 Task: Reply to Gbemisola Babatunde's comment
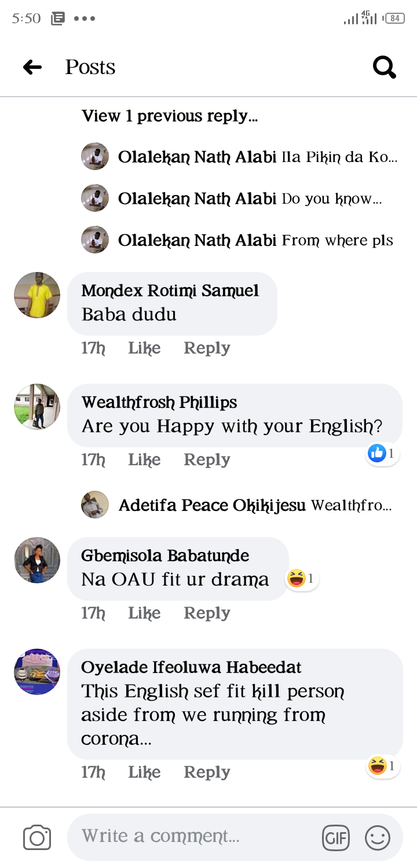coord(207,613)
